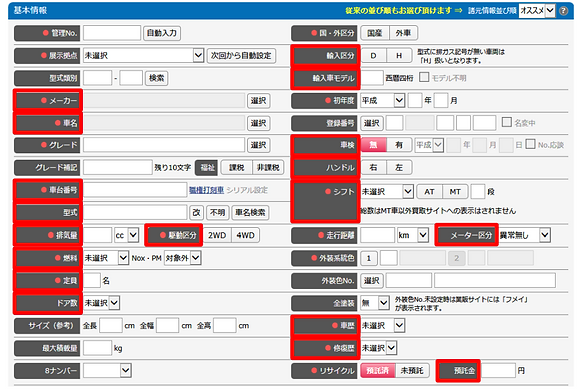Open the 諸元情報並び順 dropdown
The width and height of the screenshot is (583, 392).
[x=537, y=11]
